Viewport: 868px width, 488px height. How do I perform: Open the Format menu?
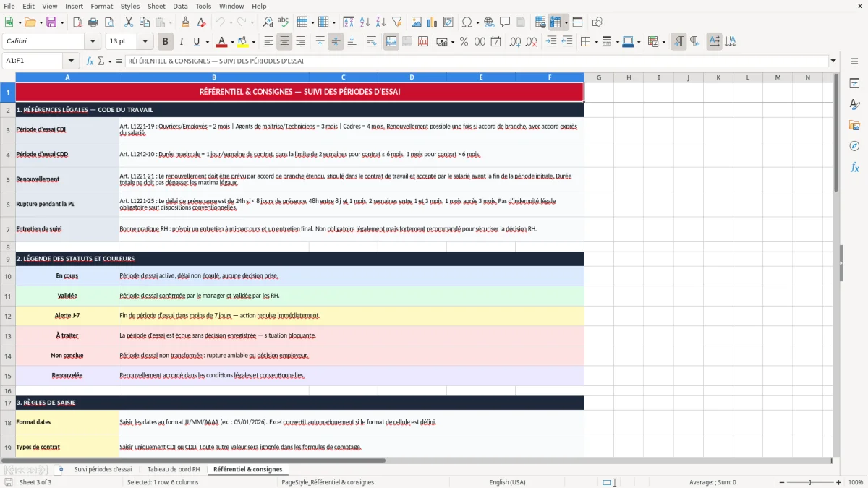[x=101, y=6]
